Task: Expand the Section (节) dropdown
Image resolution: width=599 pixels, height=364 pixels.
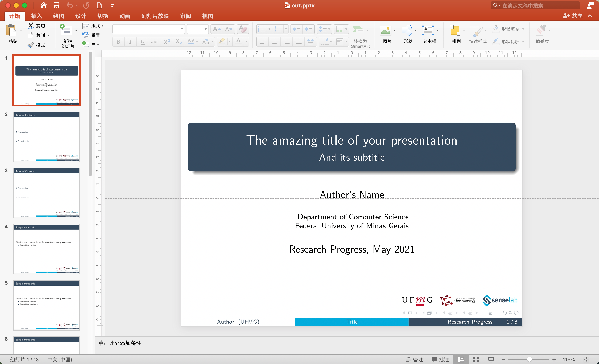Action: coord(98,45)
